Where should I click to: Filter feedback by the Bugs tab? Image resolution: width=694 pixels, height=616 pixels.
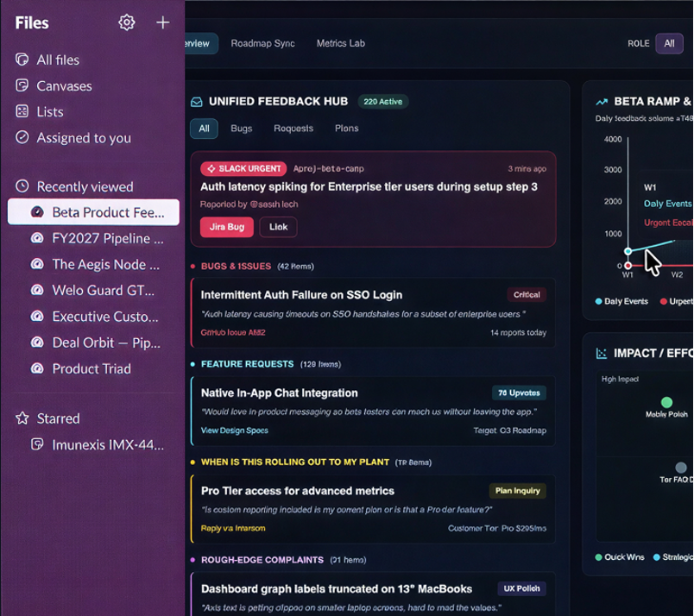click(241, 129)
